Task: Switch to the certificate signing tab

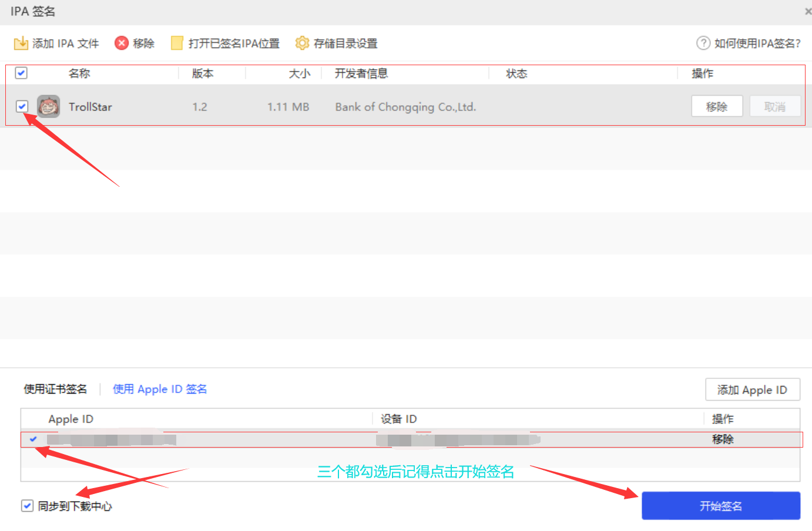Action: (55, 389)
